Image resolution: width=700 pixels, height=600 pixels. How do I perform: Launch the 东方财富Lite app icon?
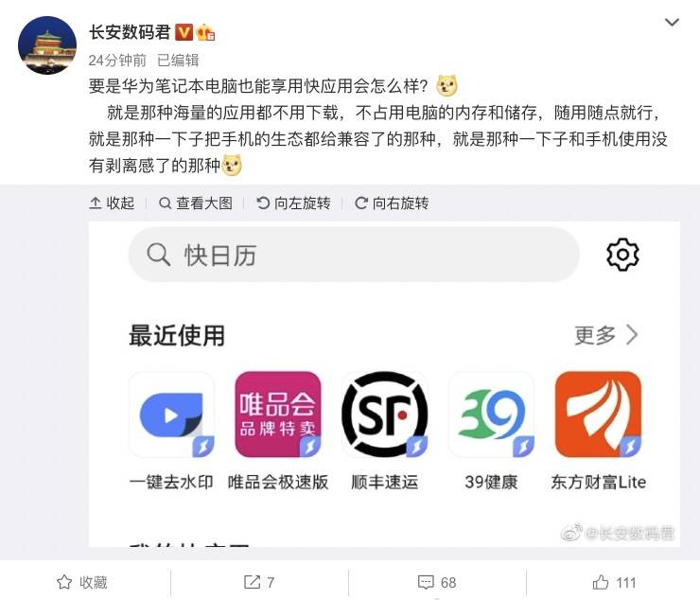pos(598,415)
